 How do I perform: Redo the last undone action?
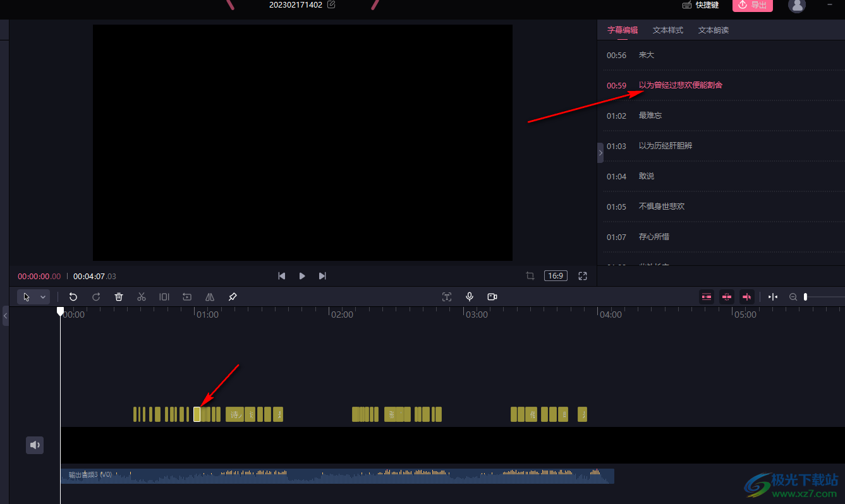click(96, 297)
